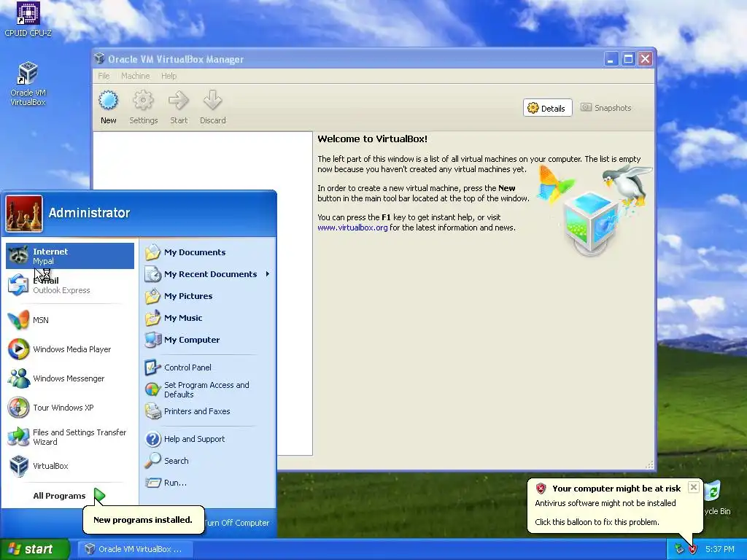Switch to the Snapshots view
Screen dimensions: 747x560
(x=605, y=108)
